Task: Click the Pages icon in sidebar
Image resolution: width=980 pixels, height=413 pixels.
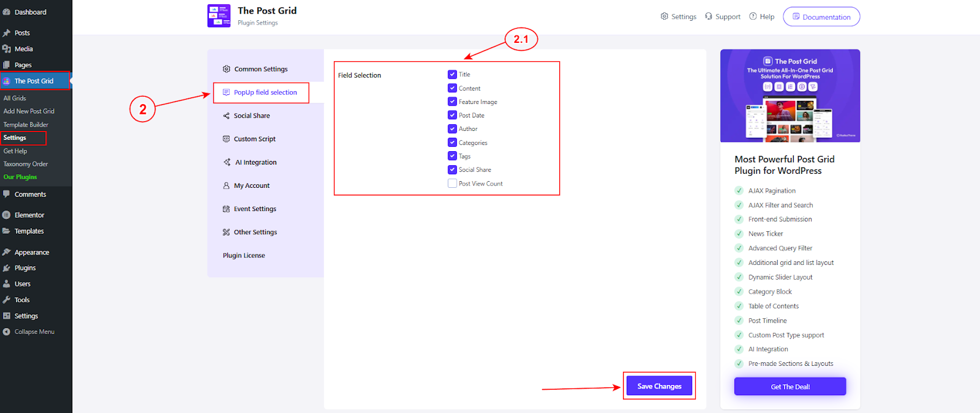Action: click(x=7, y=65)
